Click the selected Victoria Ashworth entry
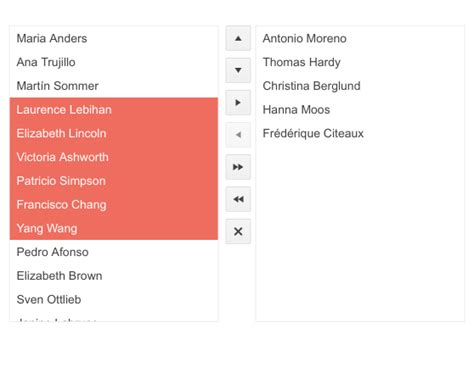The width and height of the screenshot is (474, 373). point(114,157)
